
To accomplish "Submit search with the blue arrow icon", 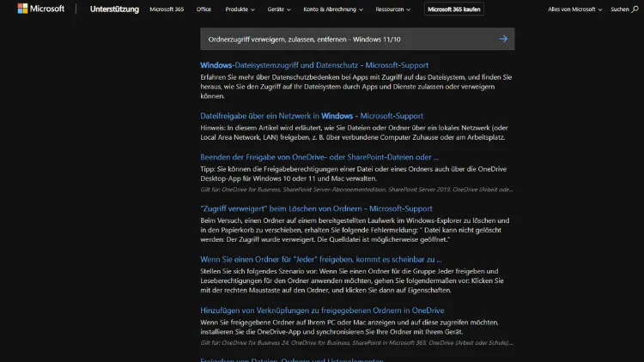I will pyautogui.click(x=503, y=39).
